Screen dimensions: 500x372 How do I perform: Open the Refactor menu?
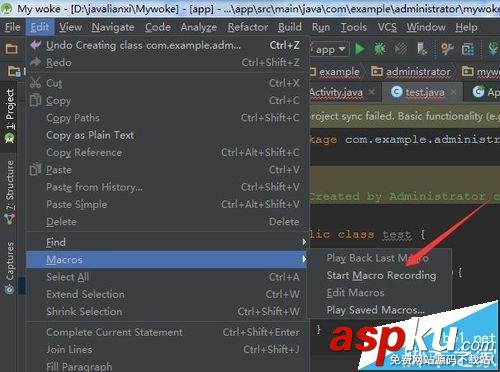(x=248, y=27)
